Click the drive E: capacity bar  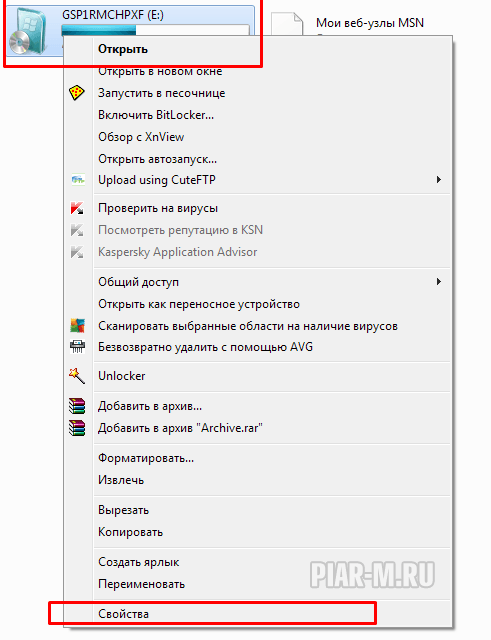pyautogui.click(x=155, y=30)
